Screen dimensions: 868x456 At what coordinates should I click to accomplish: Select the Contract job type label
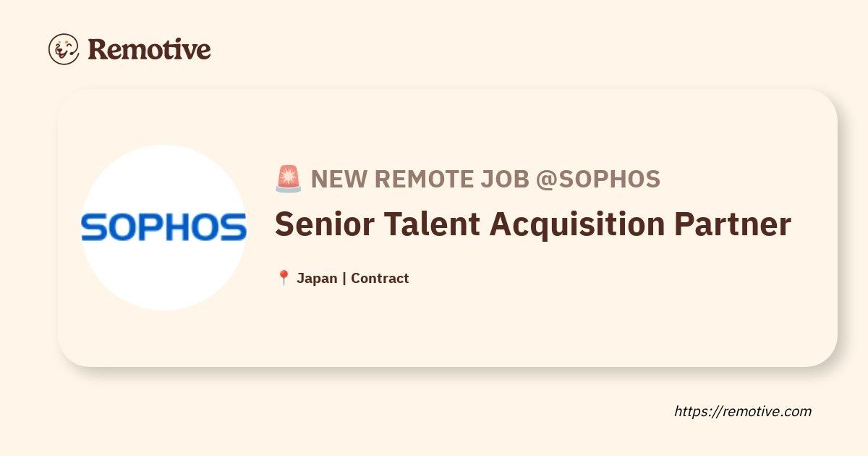click(x=380, y=279)
